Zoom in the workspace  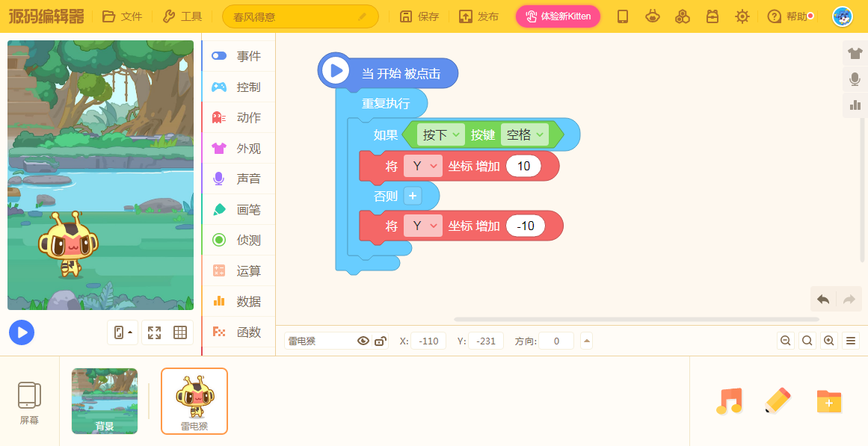pyautogui.click(x=828, y=341)
